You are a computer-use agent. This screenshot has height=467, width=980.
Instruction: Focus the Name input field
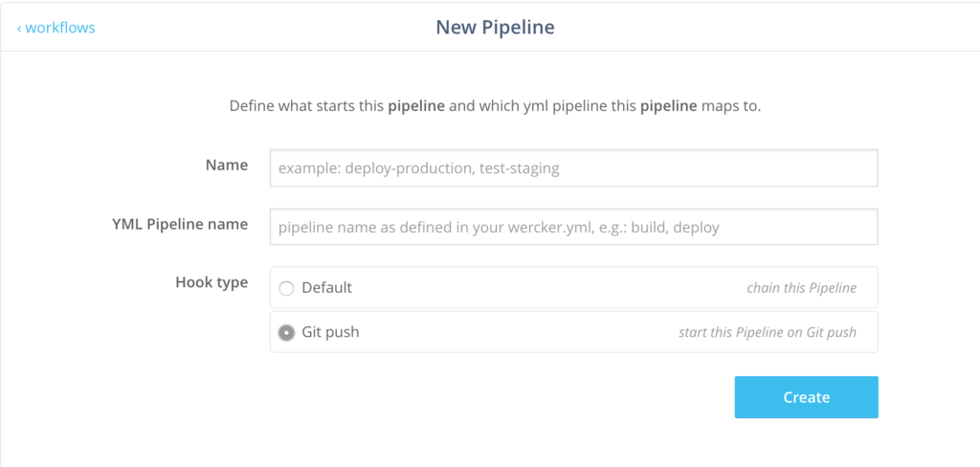(x=574, y=168)
